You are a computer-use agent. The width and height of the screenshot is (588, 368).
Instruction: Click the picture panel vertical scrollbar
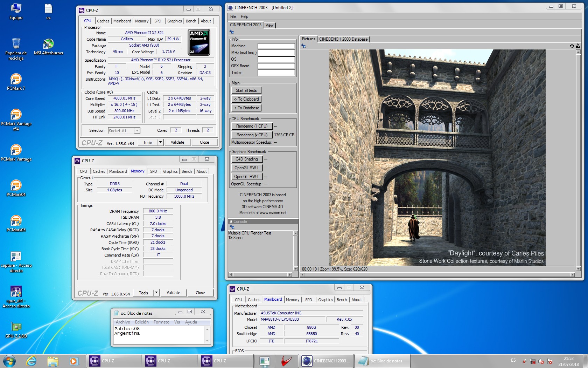pos(578,160)
